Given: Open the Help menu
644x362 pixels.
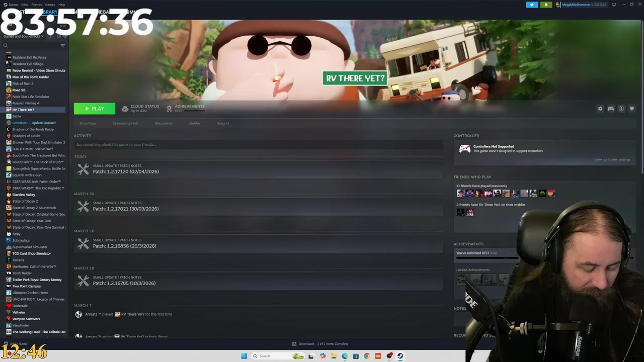Looking at the screenshot, I should click(61, 5).
